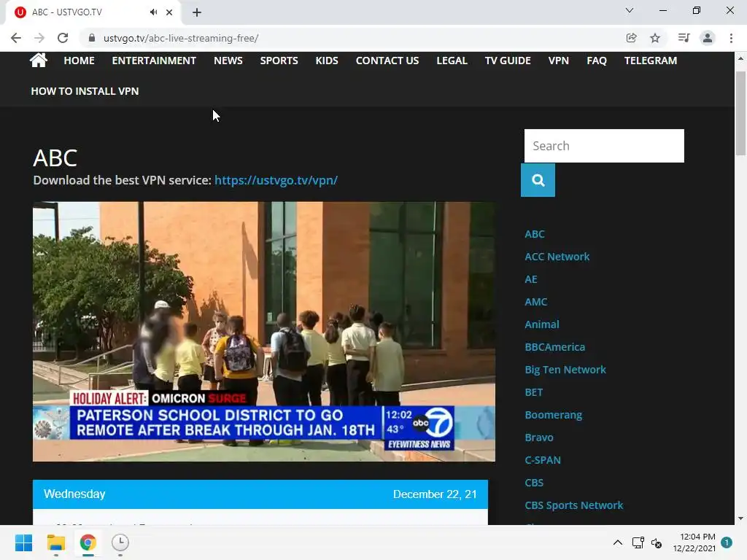
Task: Open Chrome three-dot menu
Action: tap(731, 38)
